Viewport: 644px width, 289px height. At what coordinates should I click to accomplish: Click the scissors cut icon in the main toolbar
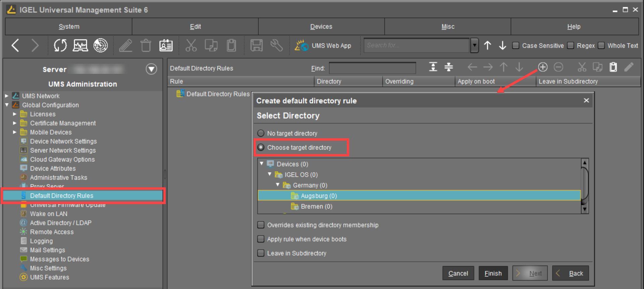point(191,46)
